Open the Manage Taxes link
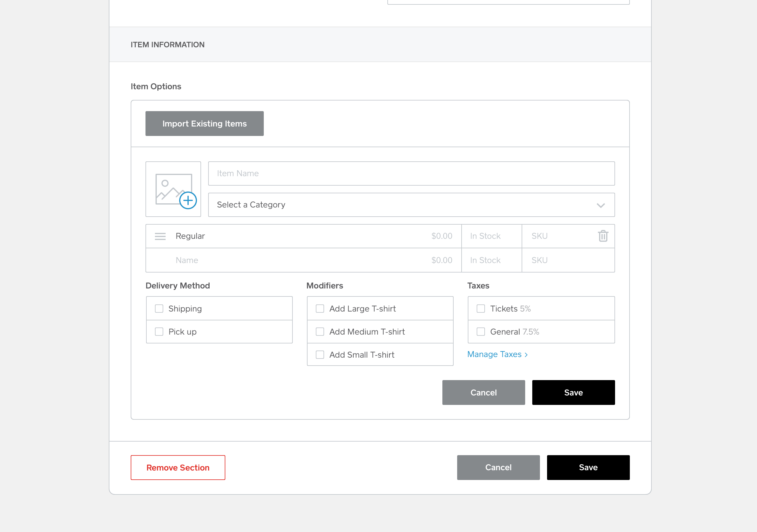 click(x=497, y=354)
